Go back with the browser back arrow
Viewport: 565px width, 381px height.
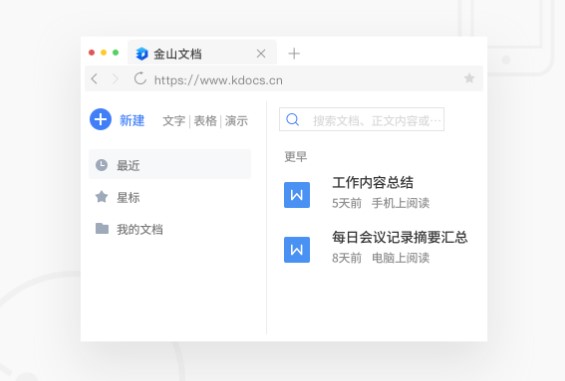pyautogui.click(x=94, y=79)
